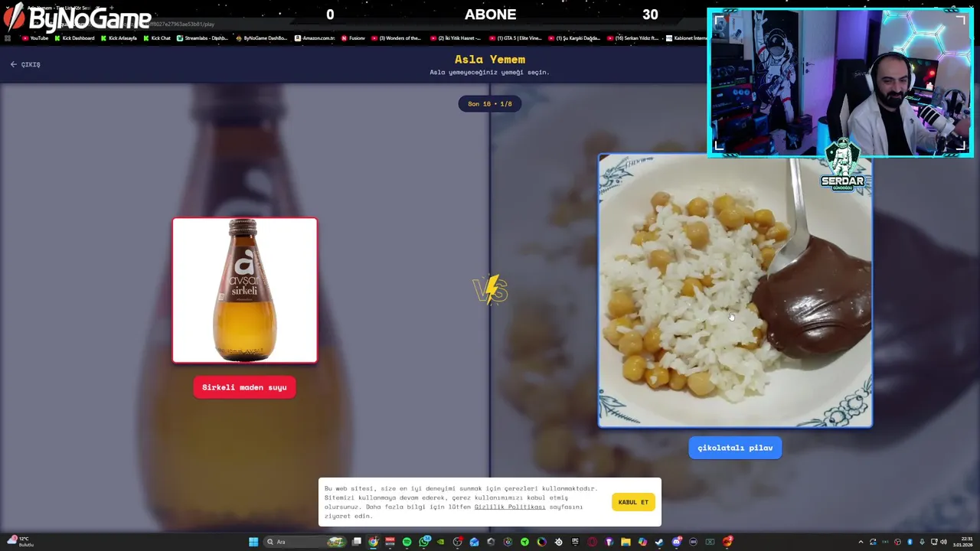The image size is (980, 551).
Task: Open the Windows Start menu
Action: (x=253, y=542)
